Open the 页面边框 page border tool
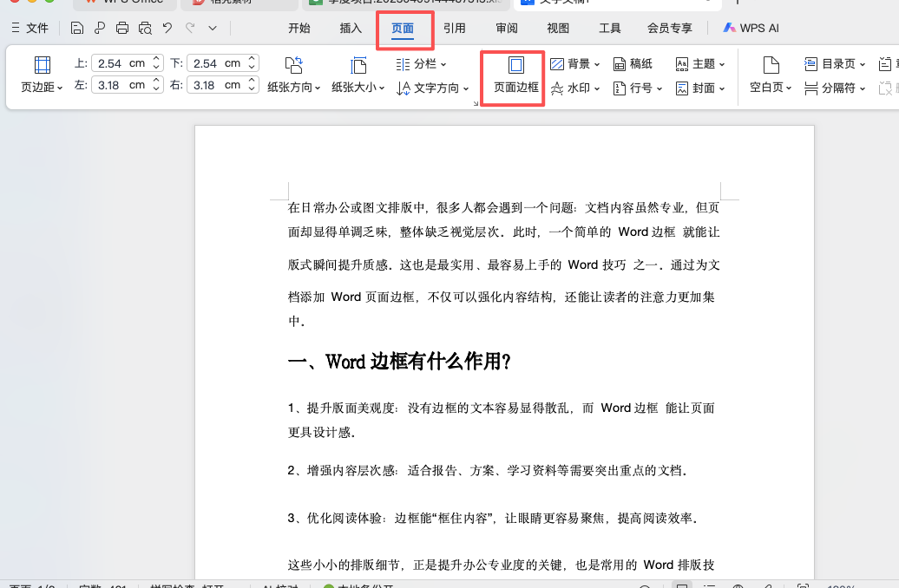Image resolution: width=899 pixels, height=588 pixels. point(515,75)
